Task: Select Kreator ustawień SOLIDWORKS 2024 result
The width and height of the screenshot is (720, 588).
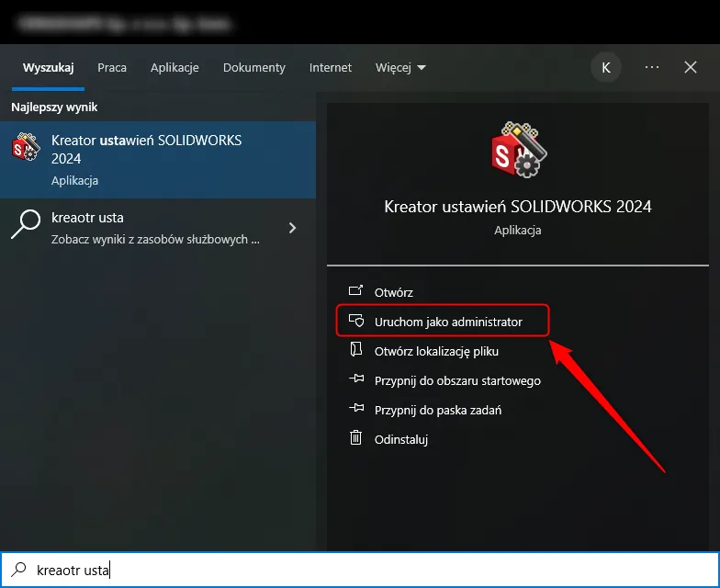Action: (158, 160)
